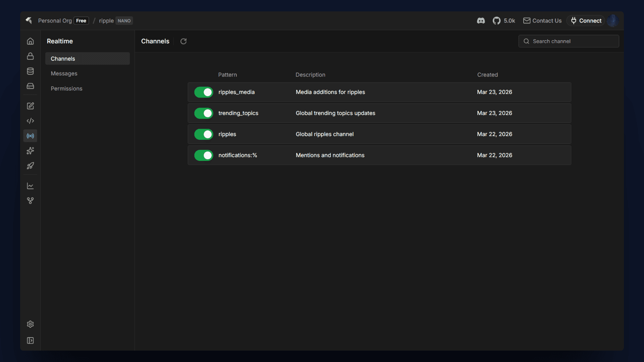Open the rocket deployments icon
This screenshot has width=644, height=362.
[x=30, y=166]
